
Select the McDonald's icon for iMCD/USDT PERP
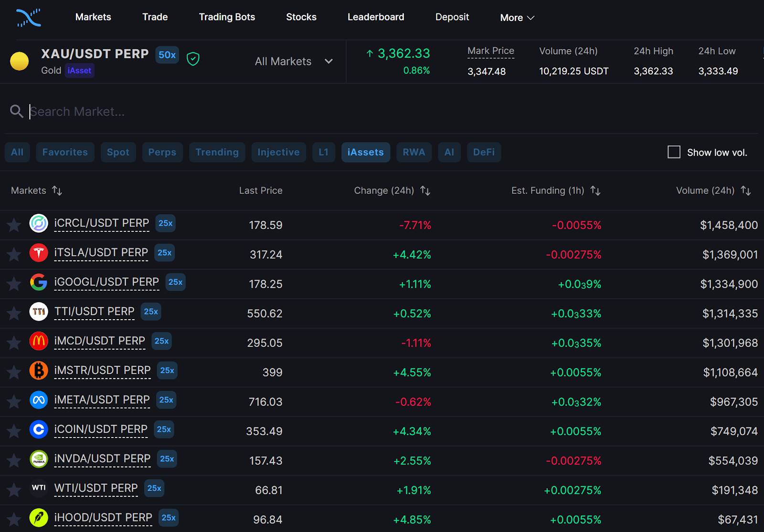click(x=39, y=341)
